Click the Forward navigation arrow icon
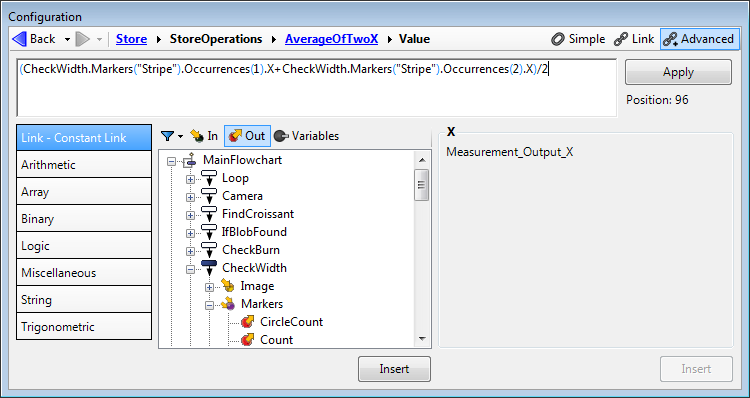This screenshot has height=398, width=750. coord(83,39)
